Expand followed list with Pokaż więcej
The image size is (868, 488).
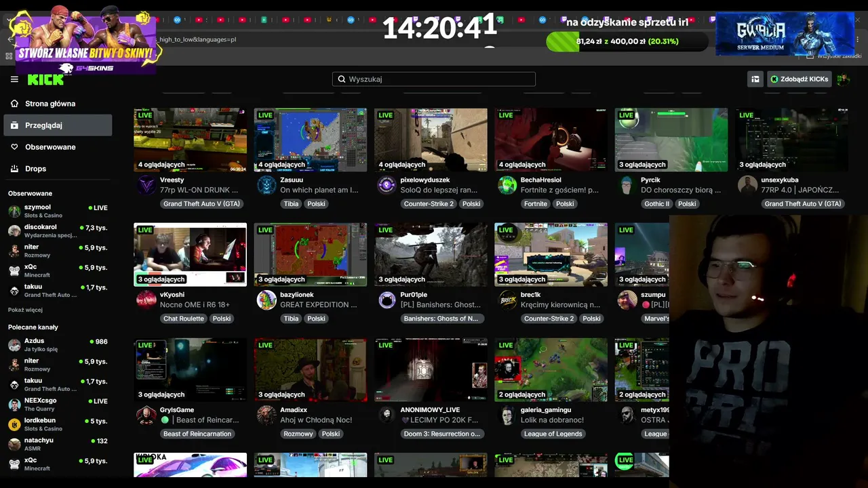[x=25, y=310]
